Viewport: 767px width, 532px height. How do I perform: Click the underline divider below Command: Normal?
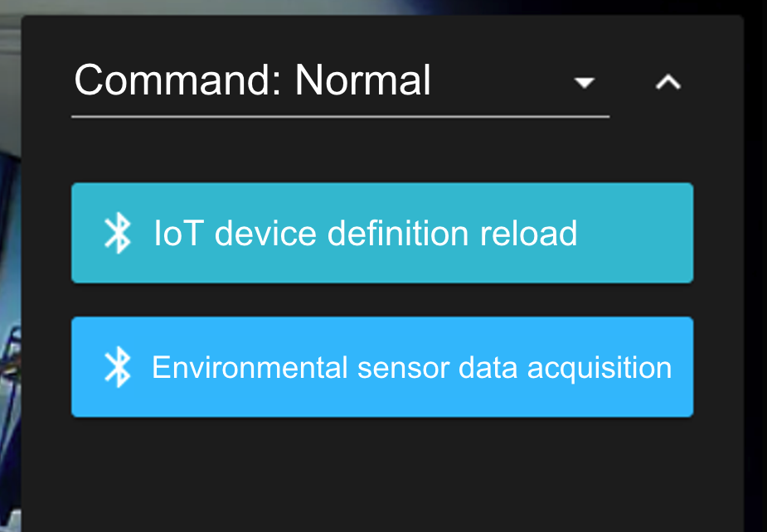tap(340, 117)
